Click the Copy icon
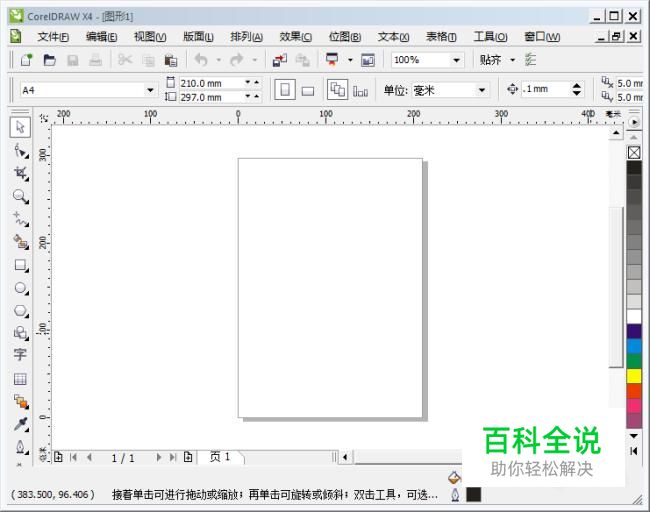 (148, 61)
